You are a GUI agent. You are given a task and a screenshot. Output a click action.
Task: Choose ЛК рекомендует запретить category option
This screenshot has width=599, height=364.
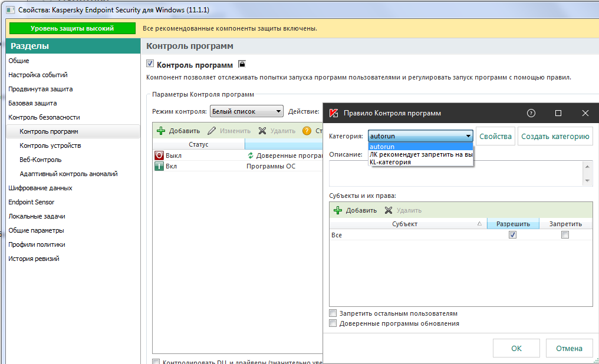(420, 154)
